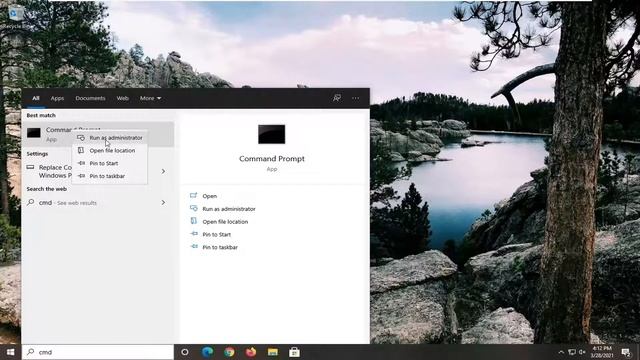Screen dimensions: 640x360
Task: Click Open in the right pane
Action: coord(209,196)
